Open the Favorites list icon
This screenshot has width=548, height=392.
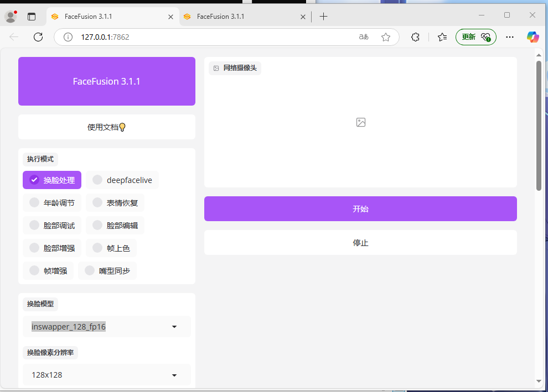coord(442,37)
